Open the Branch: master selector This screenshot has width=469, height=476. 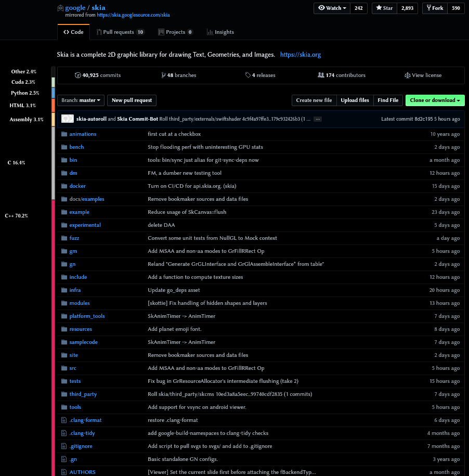[x=81, y=100]
